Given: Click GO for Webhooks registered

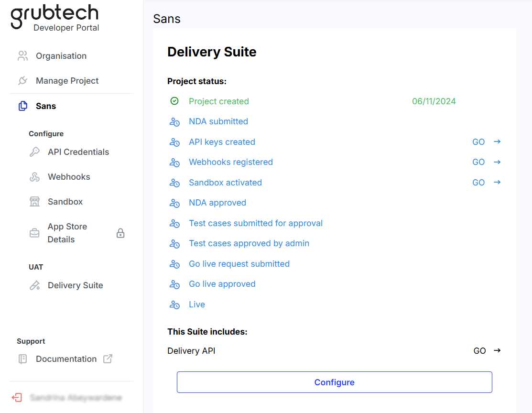Looking at the screenshot, I should click(x=478, y=162).
